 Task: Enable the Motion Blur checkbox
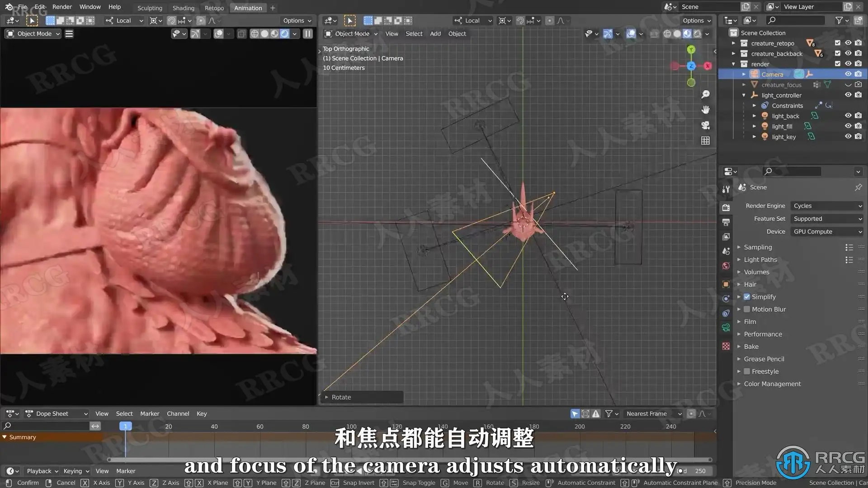747,309
